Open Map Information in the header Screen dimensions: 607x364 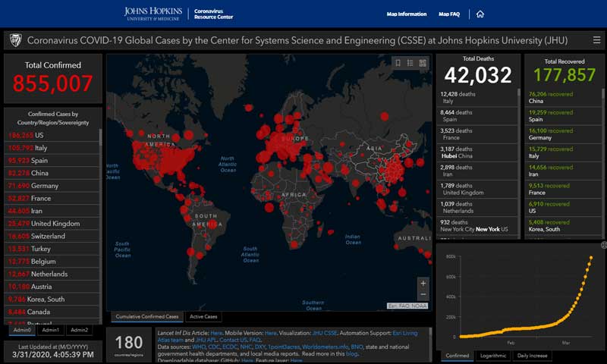coord(407,14)
